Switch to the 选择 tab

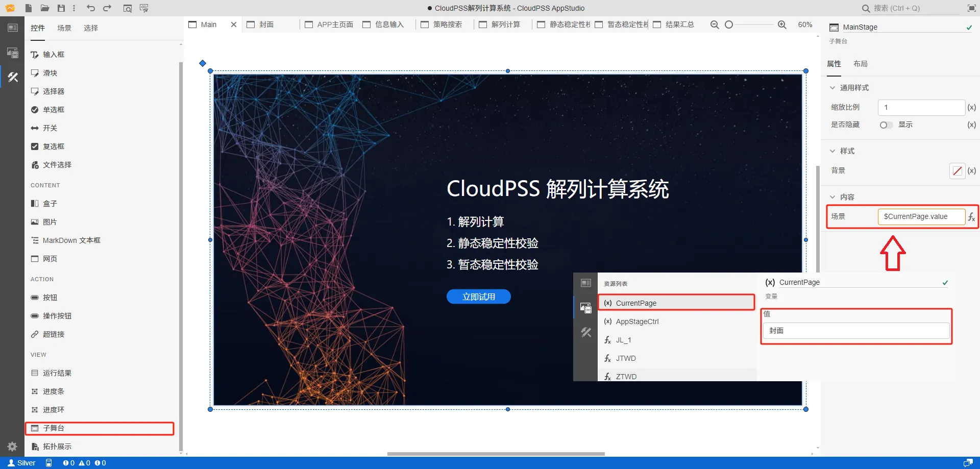click(91, 28)
